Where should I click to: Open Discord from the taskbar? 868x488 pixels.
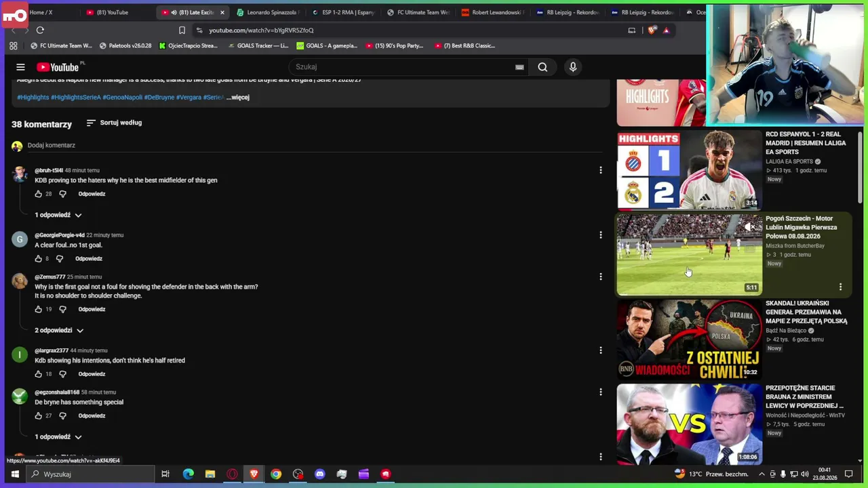click(x=320, y=474)
